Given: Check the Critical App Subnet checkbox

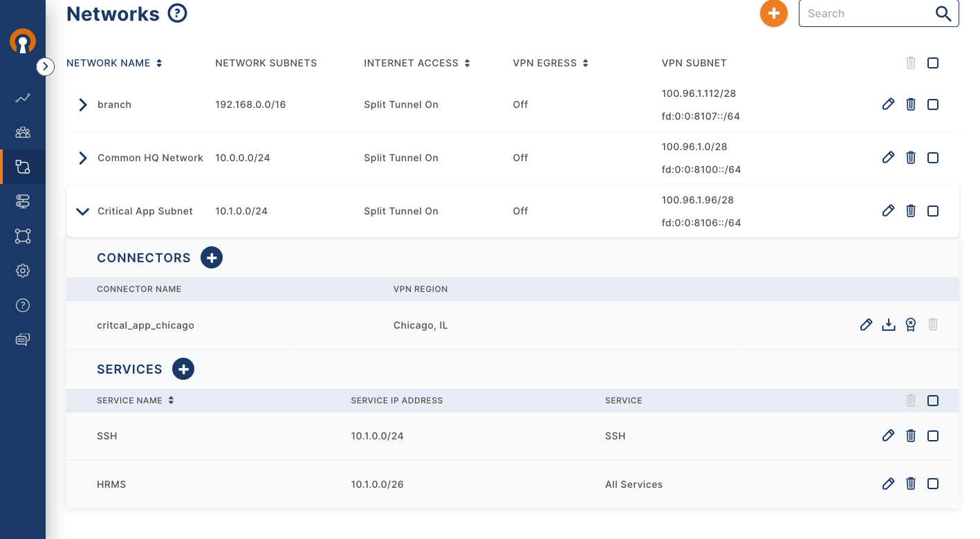Looking at the screenshot, I should [933, 211].
